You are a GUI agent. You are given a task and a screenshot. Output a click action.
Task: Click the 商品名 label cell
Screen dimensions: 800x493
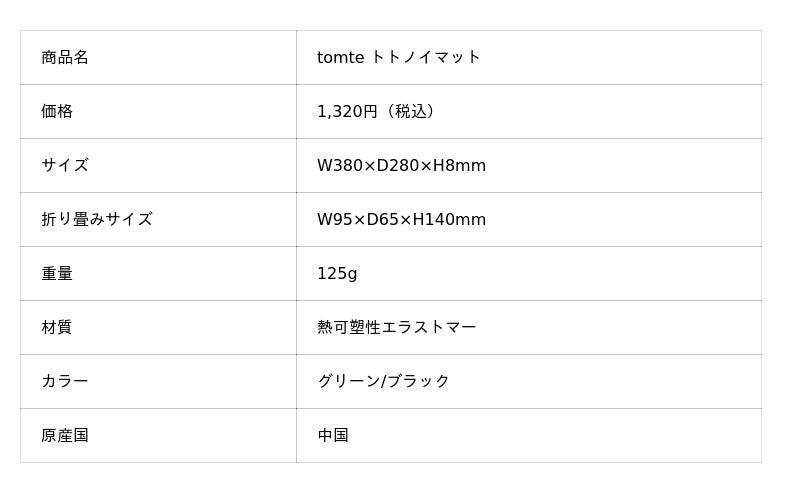pos(65,57)
